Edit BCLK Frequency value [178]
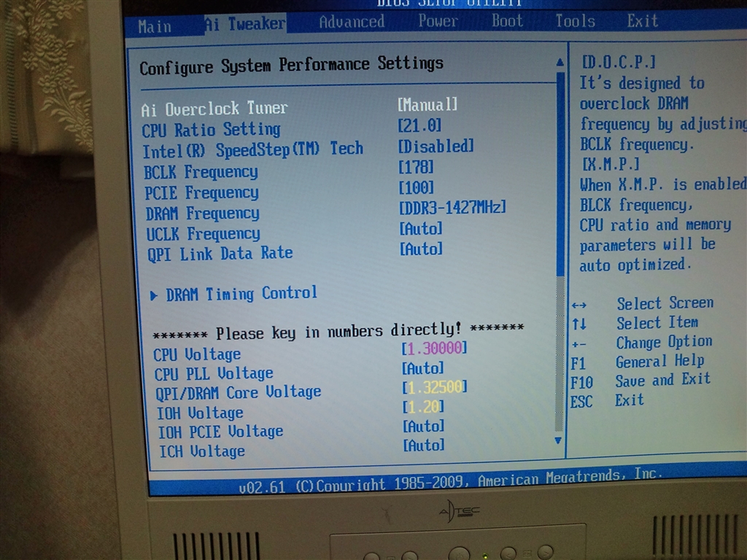Screen dimensions: 747x560 pos(416,167)
